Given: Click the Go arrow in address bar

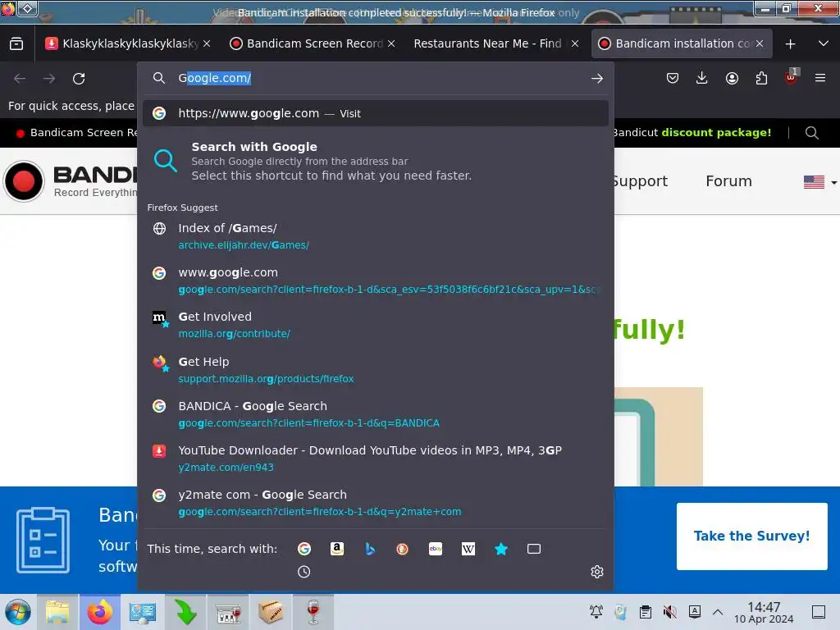Looking at the screenshot, I should (597, 78).
